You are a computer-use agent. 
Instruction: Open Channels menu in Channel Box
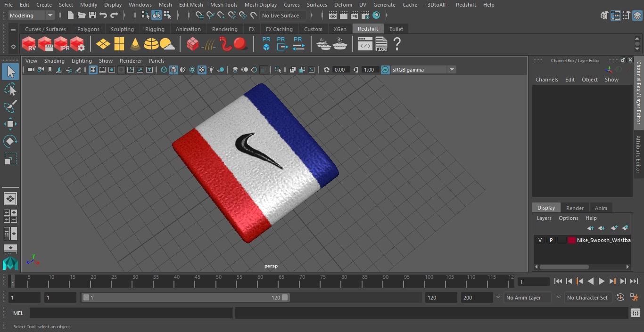[547, 80]
